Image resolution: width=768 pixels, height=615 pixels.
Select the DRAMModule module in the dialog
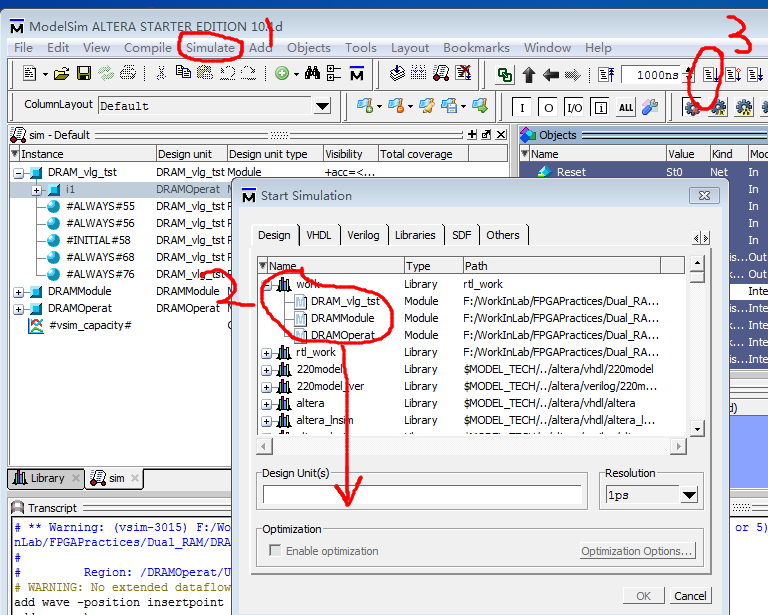(342, 318)
